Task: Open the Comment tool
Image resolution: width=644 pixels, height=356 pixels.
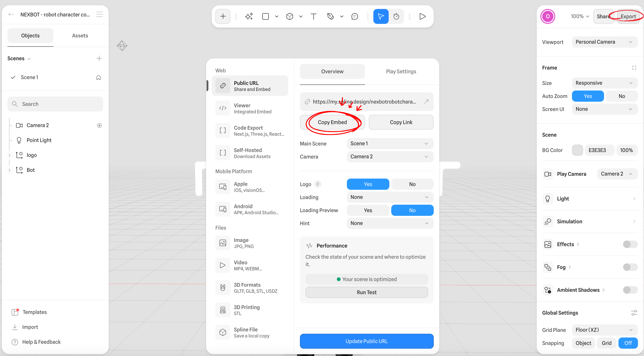Action: (355, 17)
